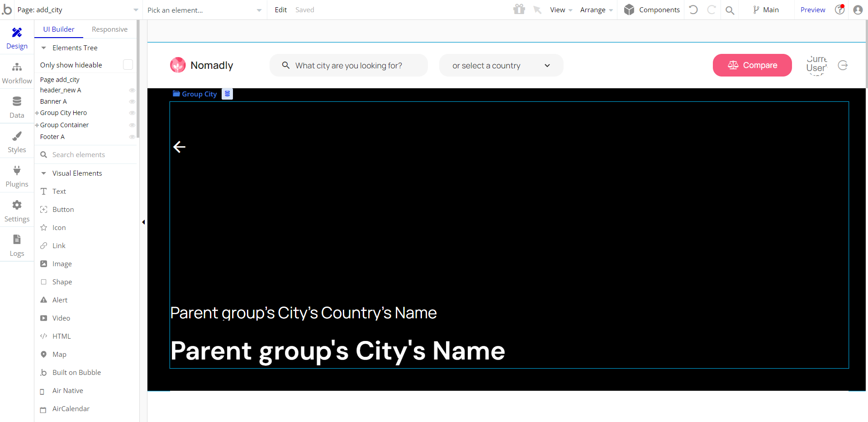Open the Data tab in sidebar
The height and width of the screenshot is (422, 868).
(17, 107)
